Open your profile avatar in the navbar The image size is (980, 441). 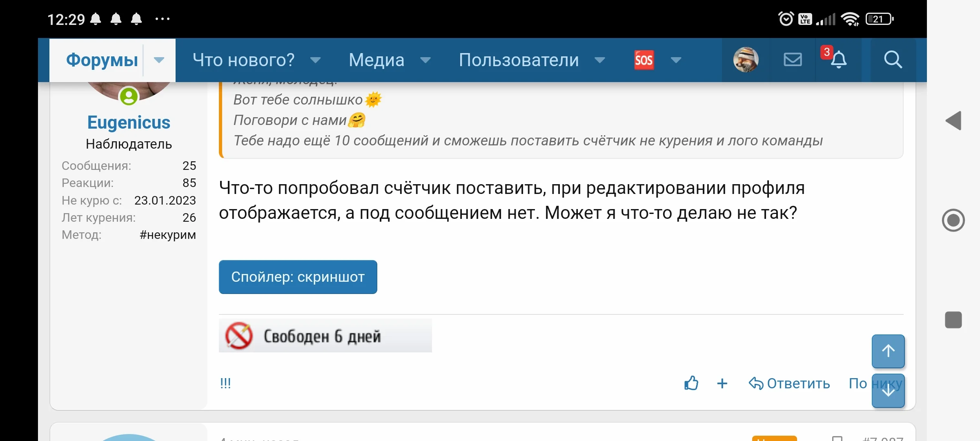pyautogui.click(x=745, y=60)
